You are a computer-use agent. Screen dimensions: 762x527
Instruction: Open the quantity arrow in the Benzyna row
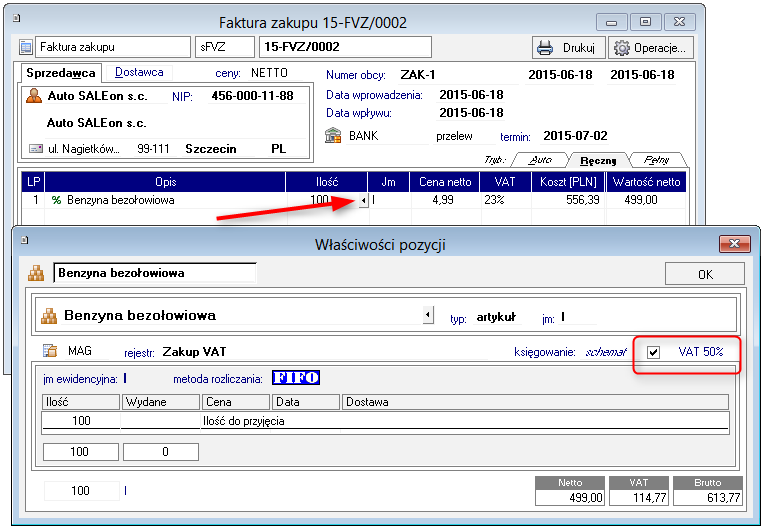pos(364,200)
